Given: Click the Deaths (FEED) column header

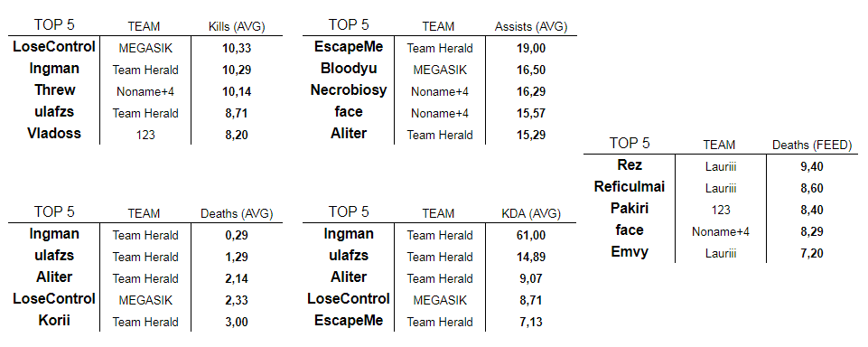Looking at the screenshot, I should [811, 145].
